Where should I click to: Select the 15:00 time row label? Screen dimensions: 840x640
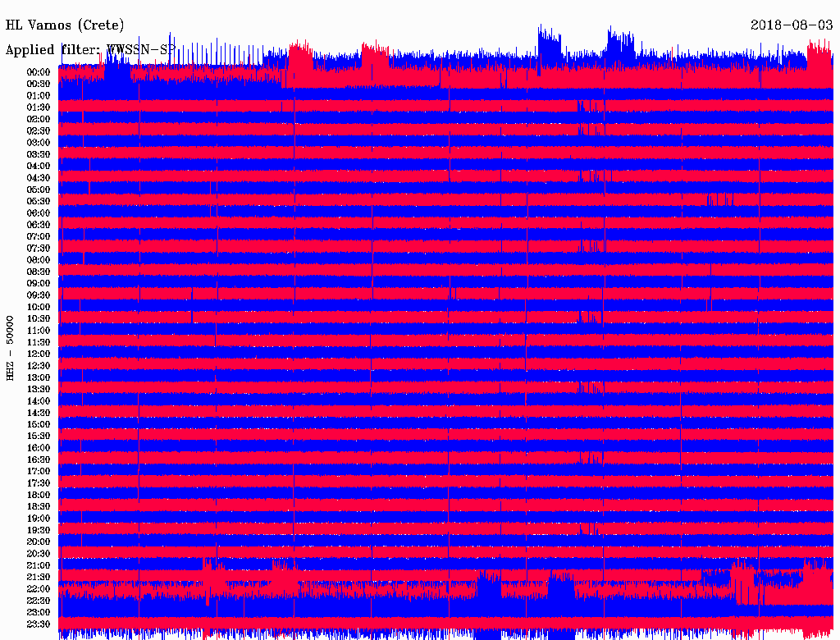pos(39,424)
